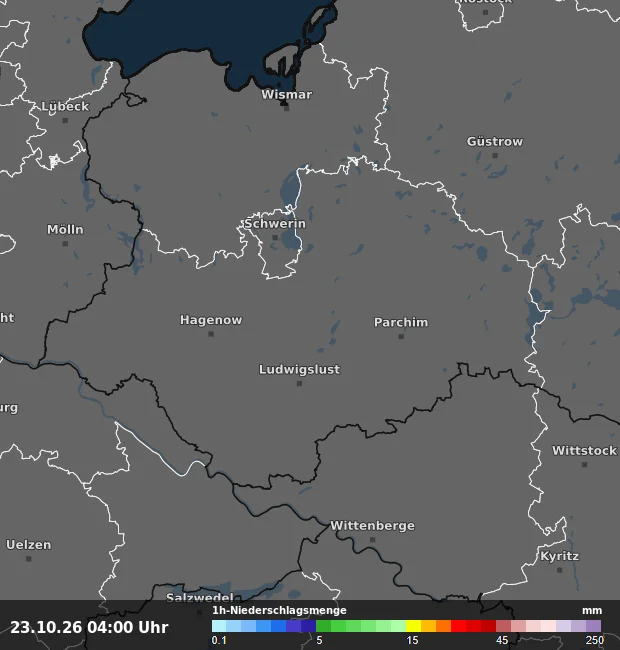Click the Hagenow town label
The width and height of the screenshot is (620, 650).
coord(211,320)
